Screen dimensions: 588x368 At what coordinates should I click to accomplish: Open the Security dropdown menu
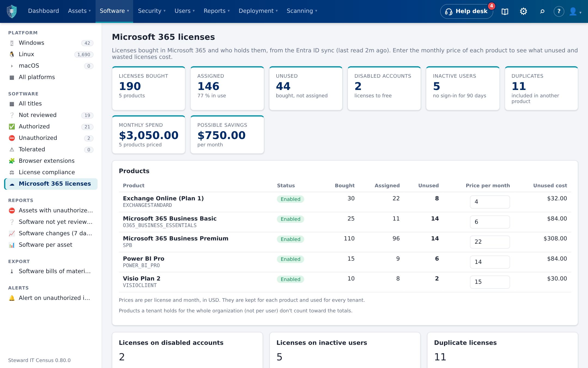[152, 11]
